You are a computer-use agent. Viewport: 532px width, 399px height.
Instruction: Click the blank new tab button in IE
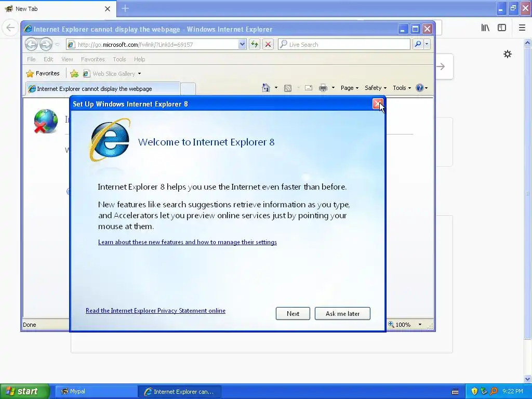(x=188, y=89)
